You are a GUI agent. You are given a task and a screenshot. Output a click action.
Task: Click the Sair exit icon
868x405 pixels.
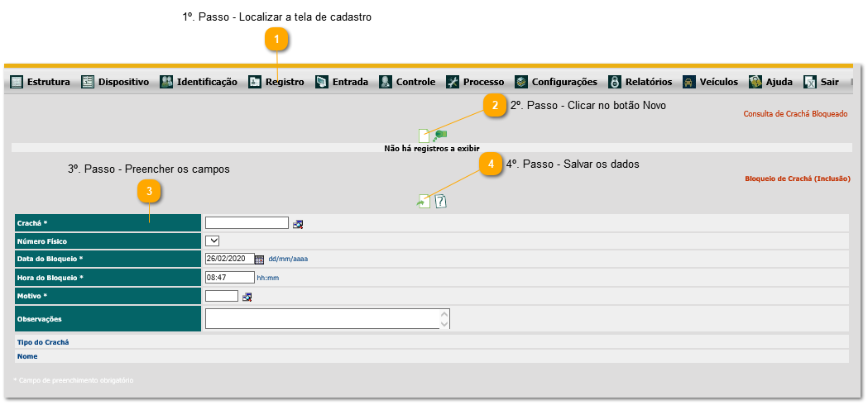[x=810, y=82]
